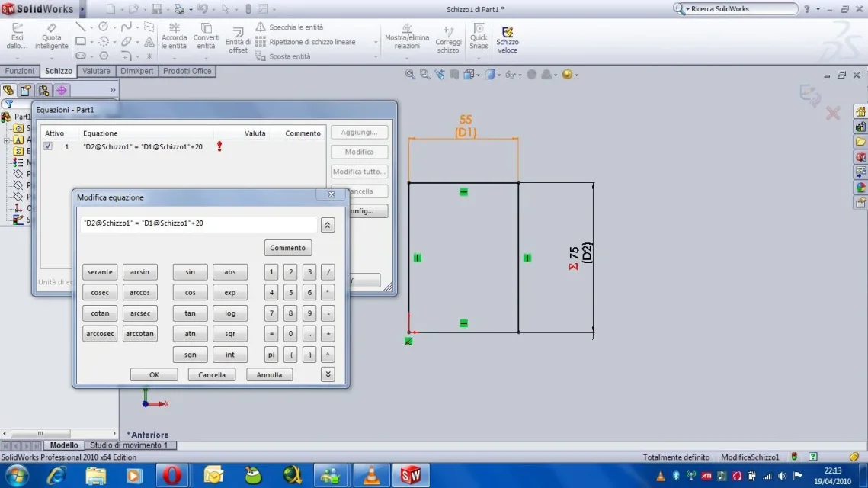Click the Zoom to Fit view icon
Image resolution: width=868 pixels, height=488 pixels.
click(x=410, y=74)
